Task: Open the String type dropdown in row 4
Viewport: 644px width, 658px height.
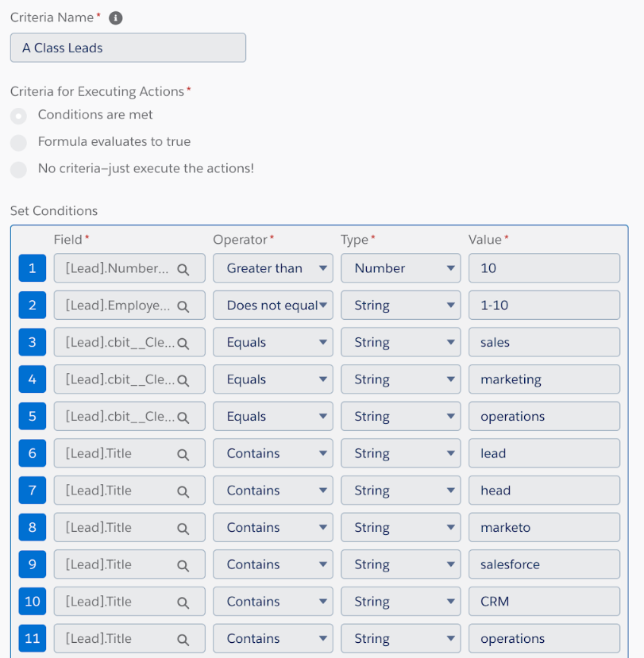Action: coord(400,379)
